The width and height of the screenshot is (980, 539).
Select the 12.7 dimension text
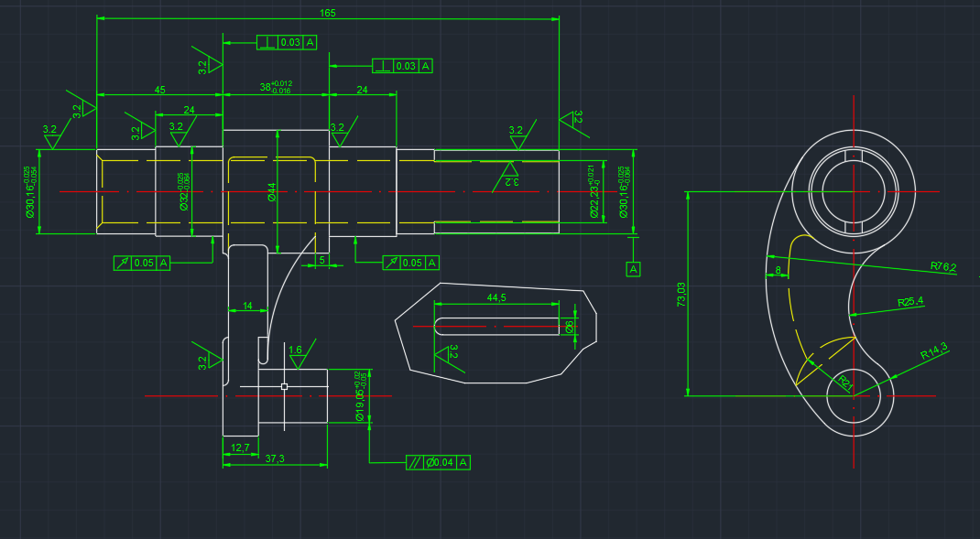240,447
